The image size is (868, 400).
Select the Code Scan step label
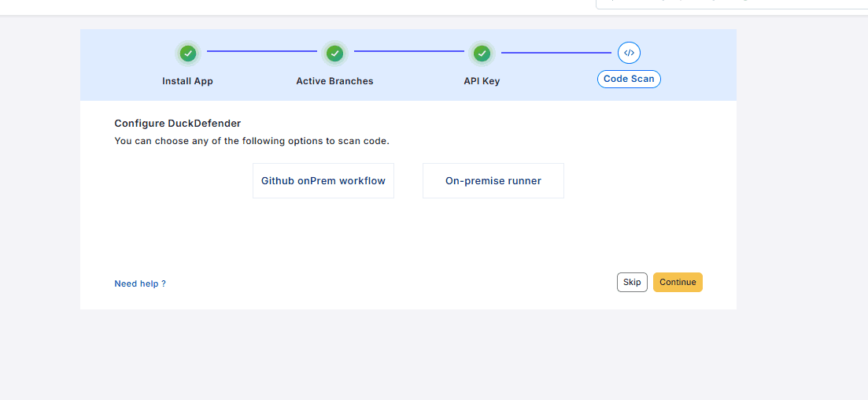pos(629,79)
